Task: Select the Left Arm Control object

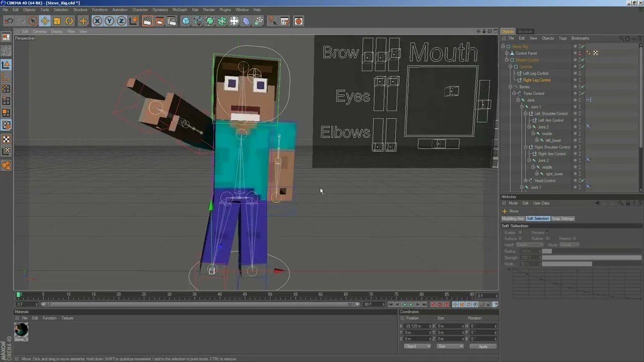Action: (x=551, y=120)
